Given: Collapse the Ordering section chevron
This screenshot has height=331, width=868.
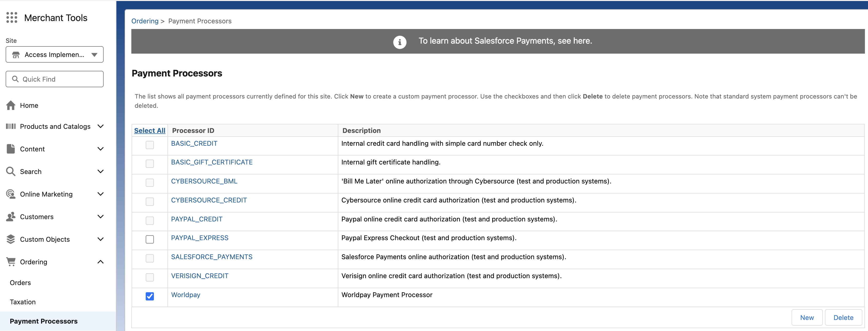Looking at the screenshot, I should pos(100,262).
